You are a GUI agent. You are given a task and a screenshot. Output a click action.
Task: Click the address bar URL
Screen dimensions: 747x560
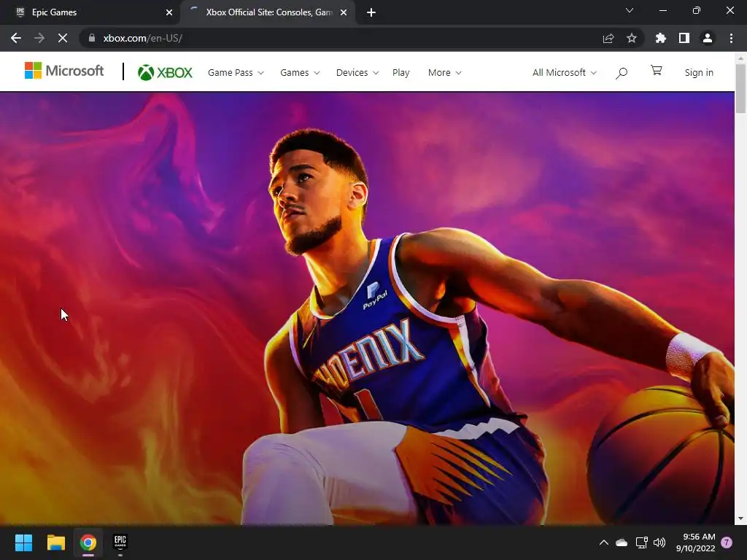pos(142,38)
